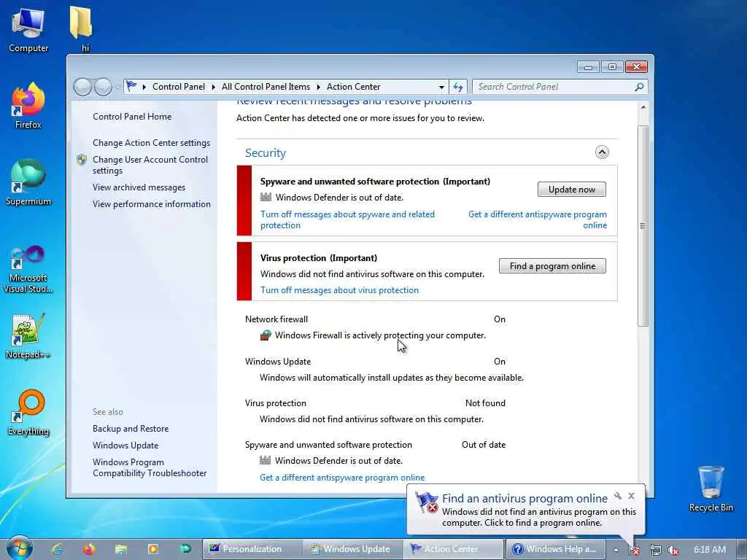The image size is (747, 560).
Task: Click the muted volume tray icon
Action: point(673,550)
